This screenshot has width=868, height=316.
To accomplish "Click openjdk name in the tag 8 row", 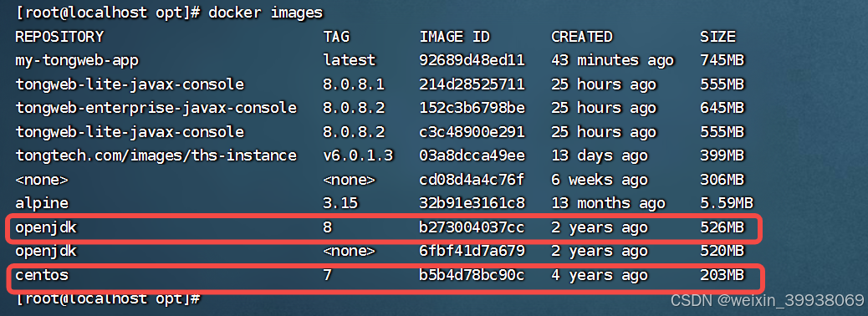I will click(46, 227).
